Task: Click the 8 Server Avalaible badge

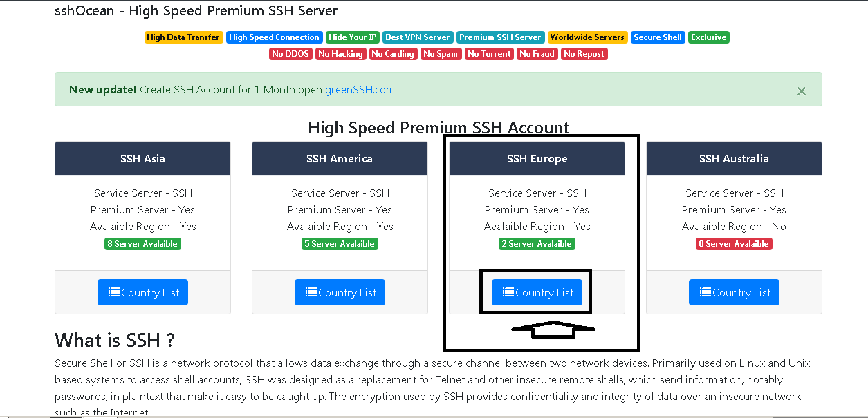Action: click(x=142, y=244)
